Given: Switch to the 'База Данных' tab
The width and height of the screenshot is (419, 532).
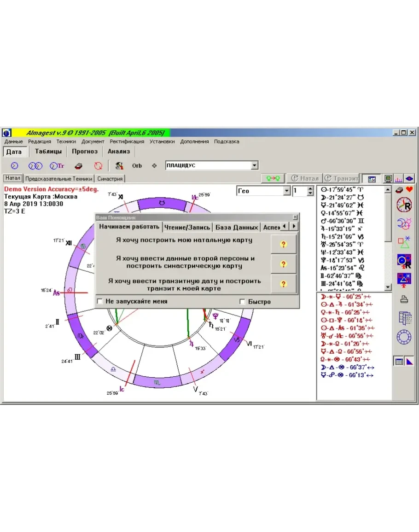Looking at the screenshot, I should 236,227.
